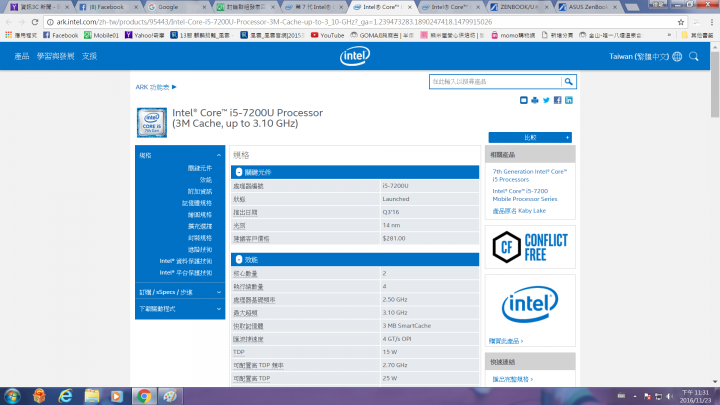Open the Windows Start menu

click(12, 396)
